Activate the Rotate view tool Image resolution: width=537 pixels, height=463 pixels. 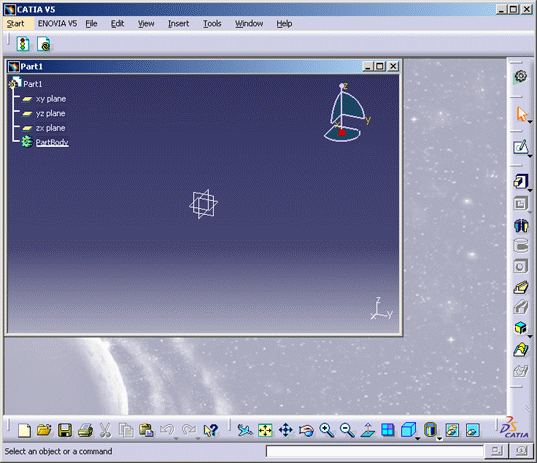306,430
